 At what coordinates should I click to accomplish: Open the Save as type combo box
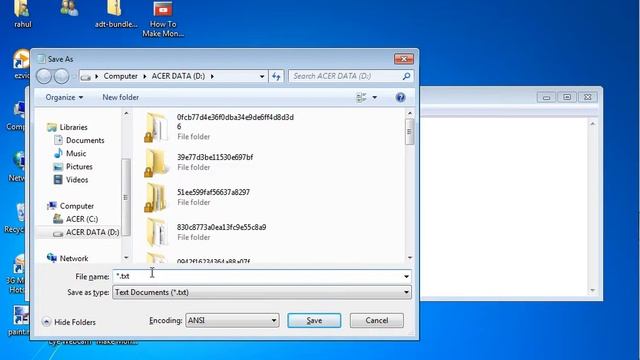[x=262, y=292]
